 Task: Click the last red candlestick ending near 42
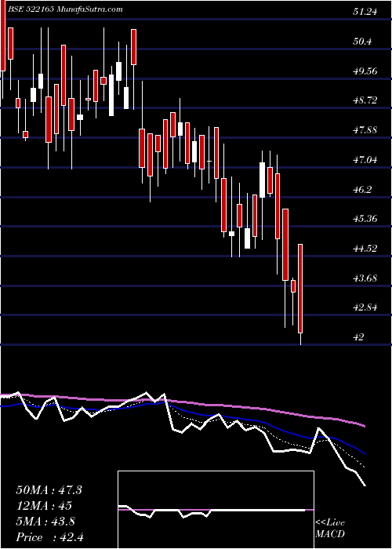click(300, 289)
